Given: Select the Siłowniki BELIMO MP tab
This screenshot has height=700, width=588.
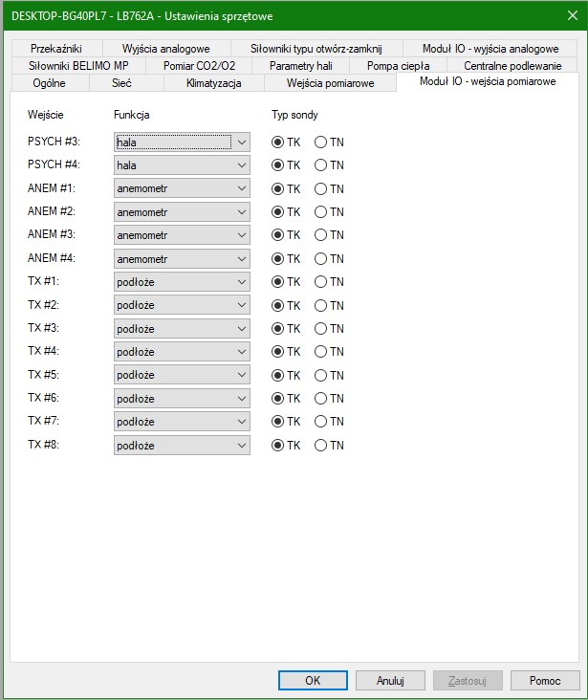Looking at the screenshot, I should (x=79, y=66).
